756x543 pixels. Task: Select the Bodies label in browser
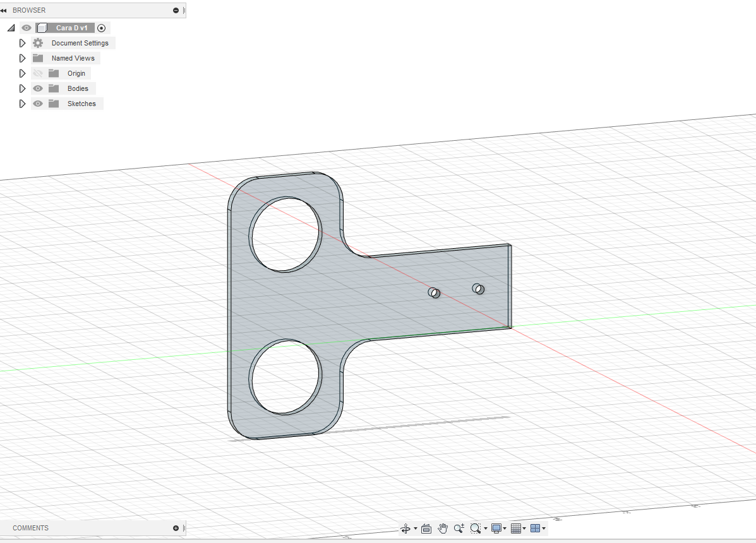point(78,88)
